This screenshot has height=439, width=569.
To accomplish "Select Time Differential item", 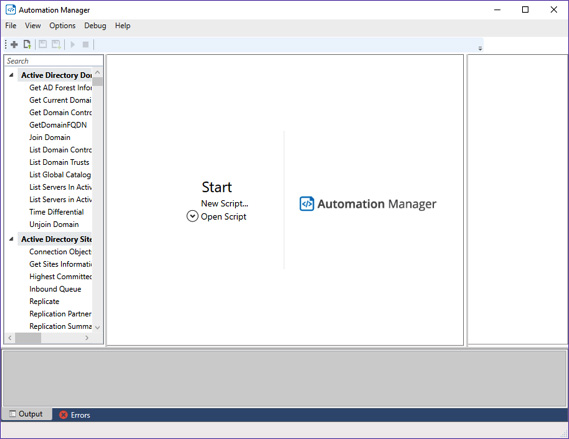I will 57,212.
